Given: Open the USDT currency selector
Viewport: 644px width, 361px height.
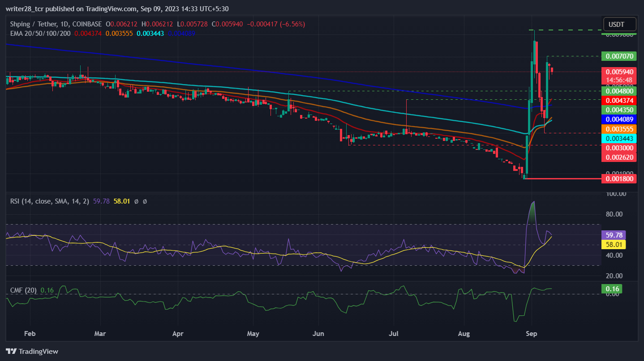Looking at the screenshot, I should point(620,24).
